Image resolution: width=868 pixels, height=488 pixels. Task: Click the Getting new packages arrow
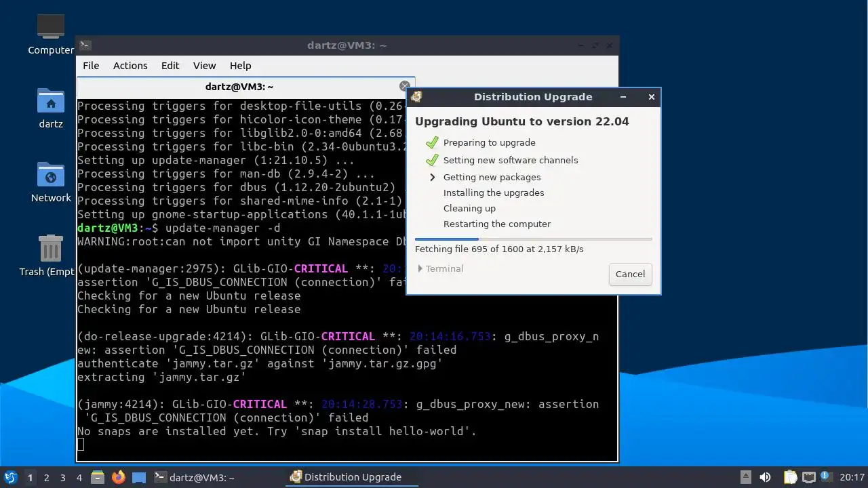[x=432, y=177]
